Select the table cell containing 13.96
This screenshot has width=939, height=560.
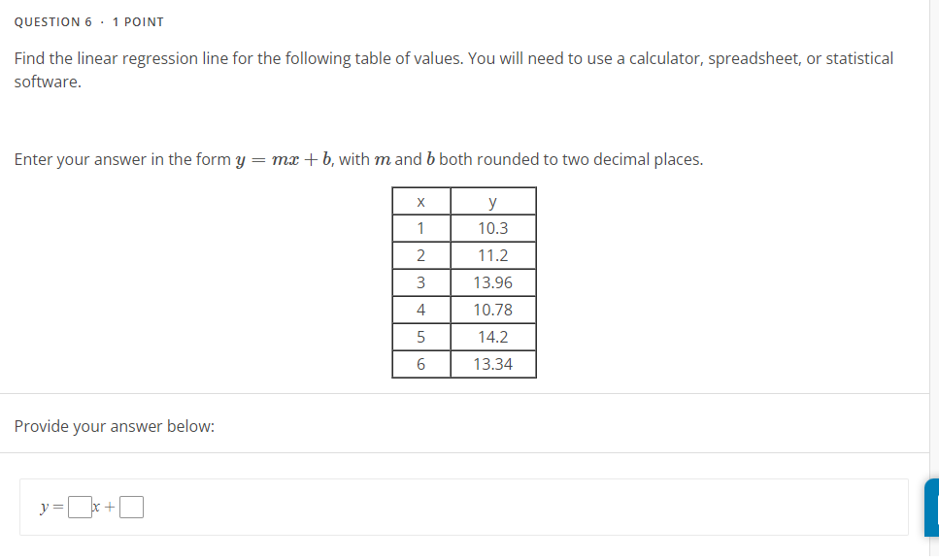point(492,281)
